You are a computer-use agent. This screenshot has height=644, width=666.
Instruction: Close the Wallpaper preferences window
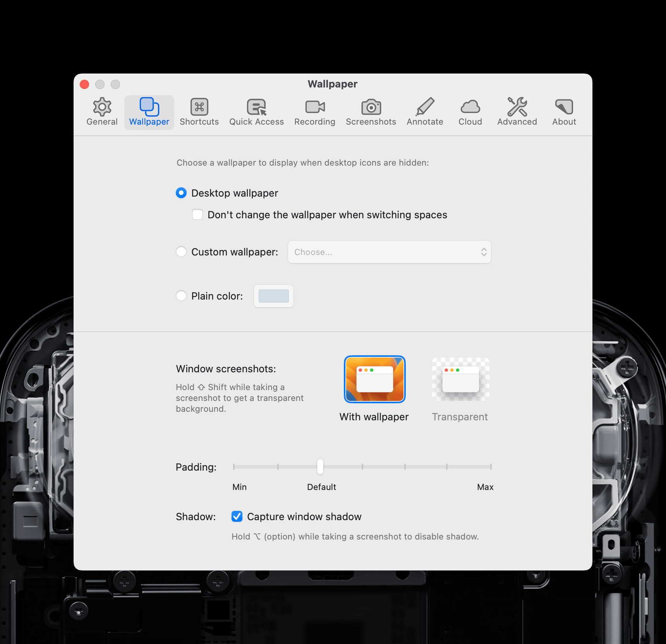point(84,84)
